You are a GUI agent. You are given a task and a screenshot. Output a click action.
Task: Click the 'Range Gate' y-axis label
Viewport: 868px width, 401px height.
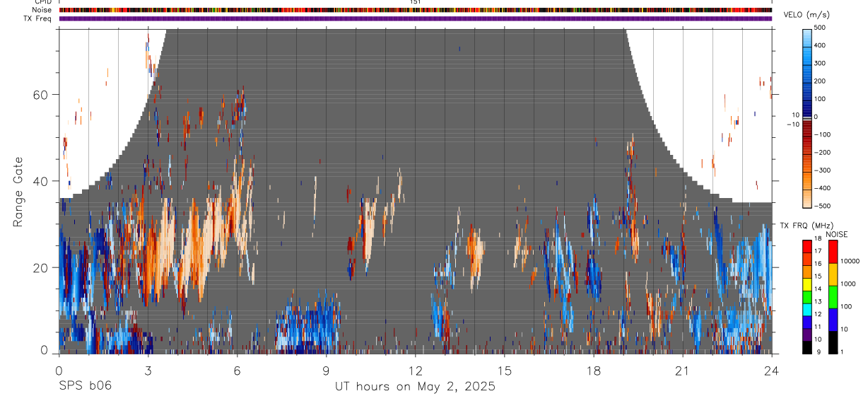[x=17, y=192]
